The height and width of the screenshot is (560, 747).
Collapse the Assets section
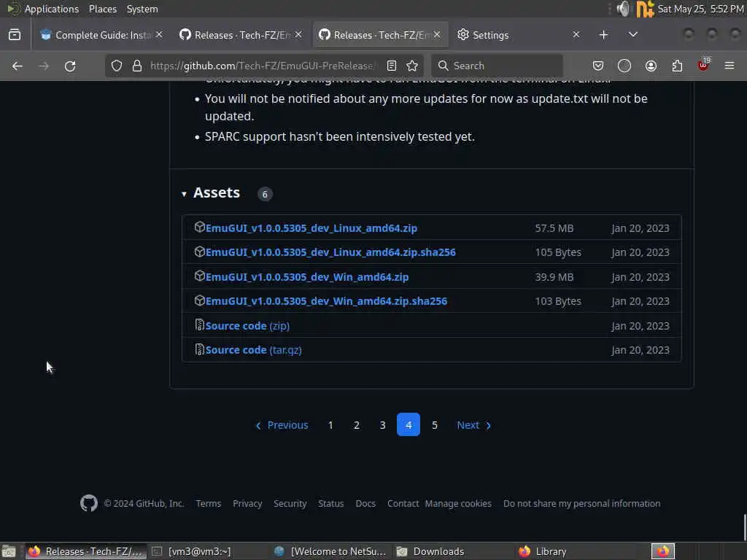pos(184,194)
